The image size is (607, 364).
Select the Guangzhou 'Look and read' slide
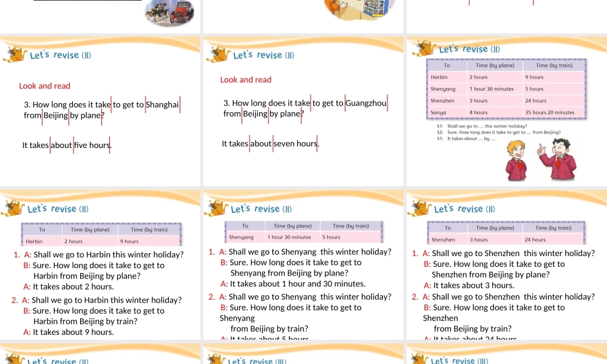(303, 109)
